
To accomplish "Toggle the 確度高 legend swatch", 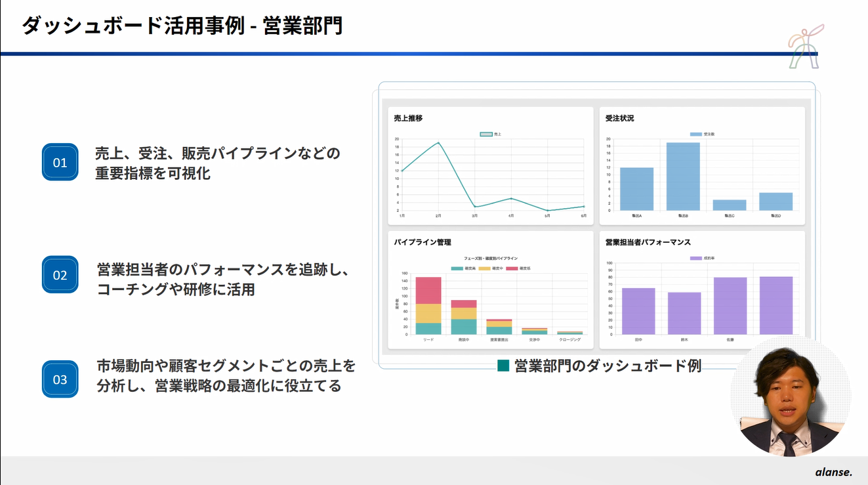I will (457, 268).
